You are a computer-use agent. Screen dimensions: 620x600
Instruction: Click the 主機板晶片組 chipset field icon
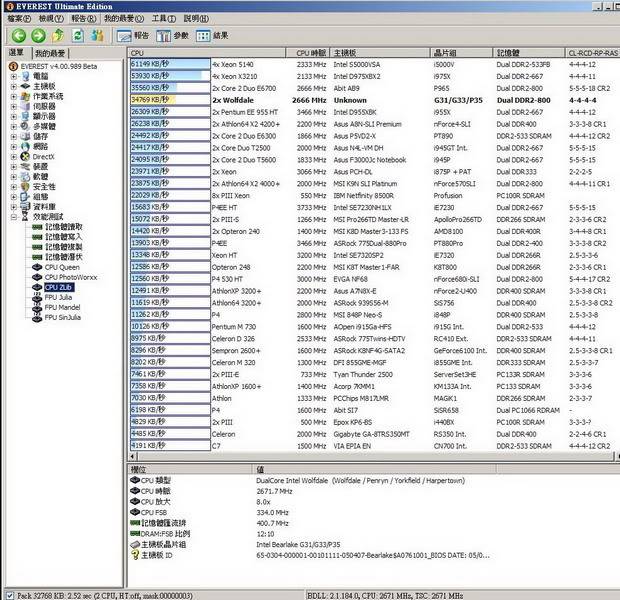coord(135,545)
